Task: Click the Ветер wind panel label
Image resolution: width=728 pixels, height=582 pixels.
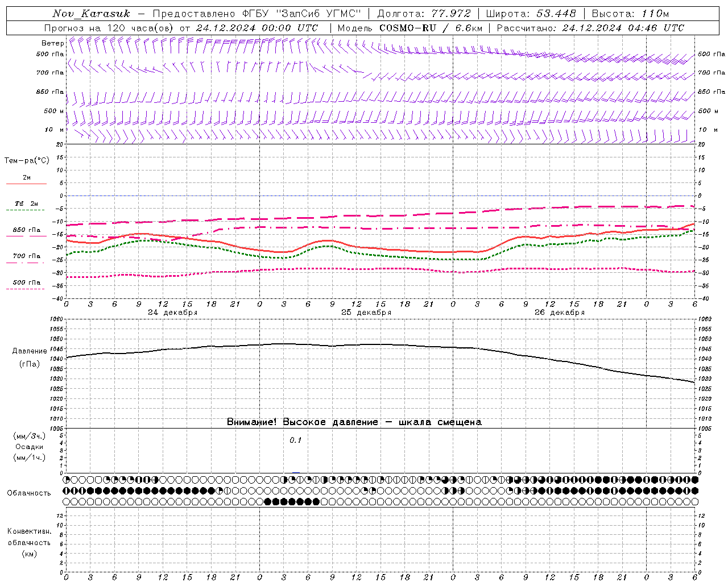Action: point(52,43)
